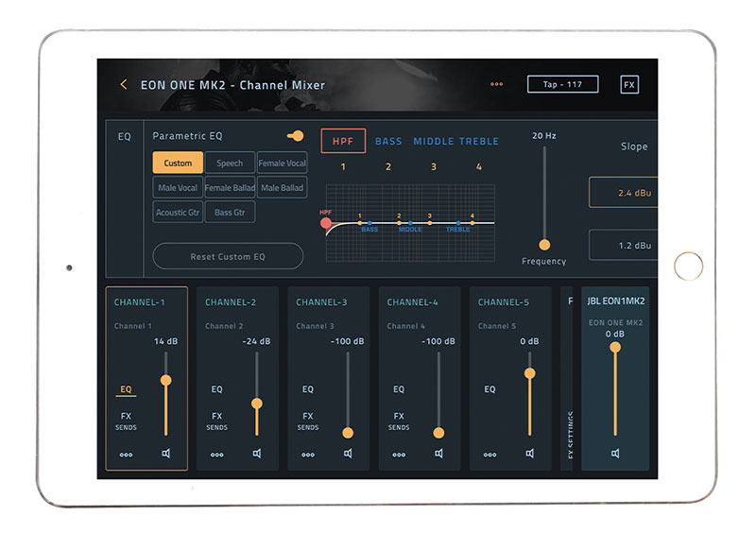Screen dimensions: 756x550
Task: Open Channel-2 more options dots
Action: (217, 455)
